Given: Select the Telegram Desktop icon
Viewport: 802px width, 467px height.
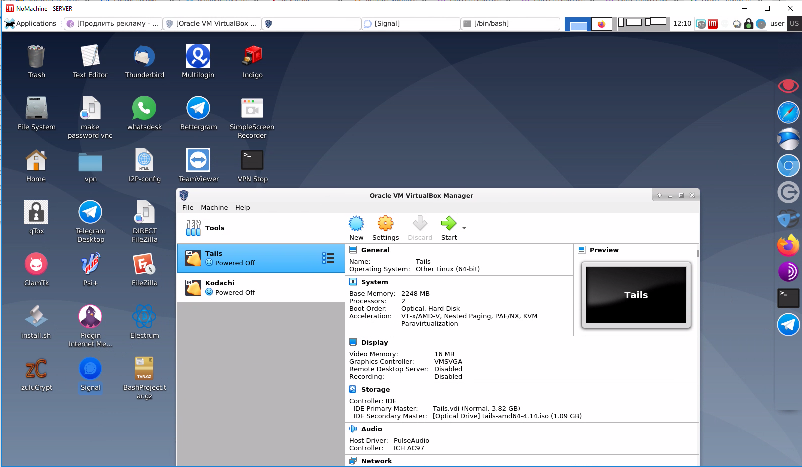Looking at the screenshot, I should click(x=91, y=221).
